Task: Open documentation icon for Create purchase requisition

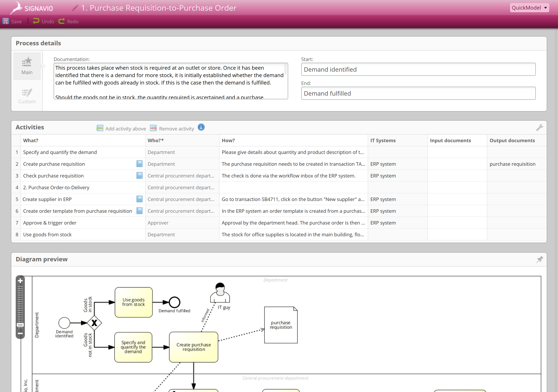Action: point(139,164)
